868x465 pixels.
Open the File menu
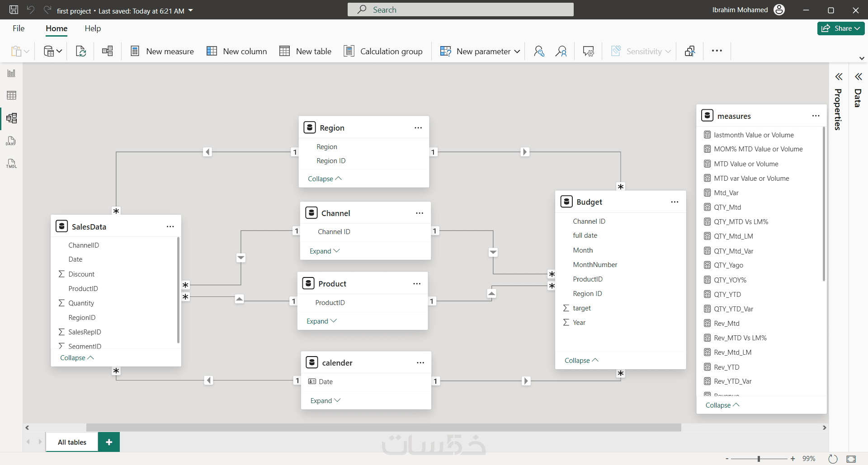tap(19, 28)
